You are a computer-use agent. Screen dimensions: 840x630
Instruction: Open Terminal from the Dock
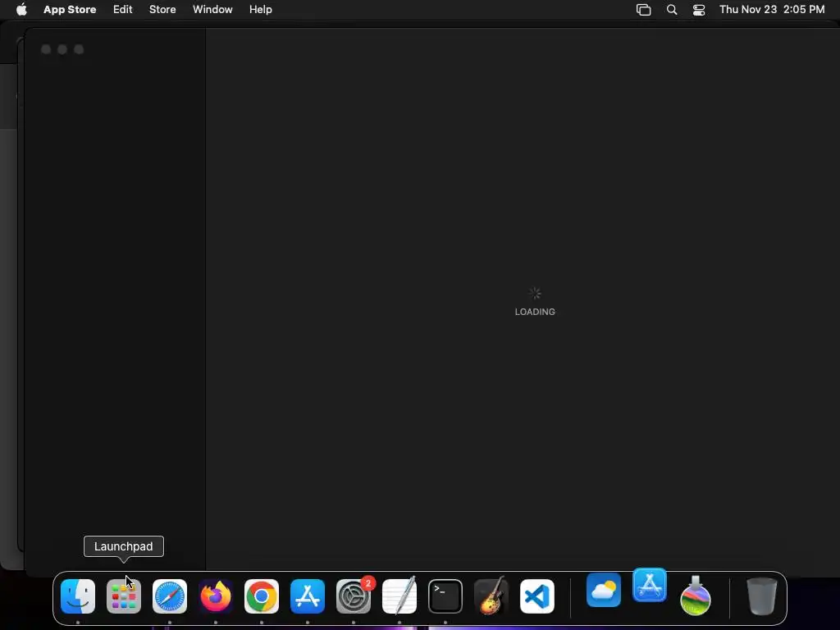tap(445, 596)
